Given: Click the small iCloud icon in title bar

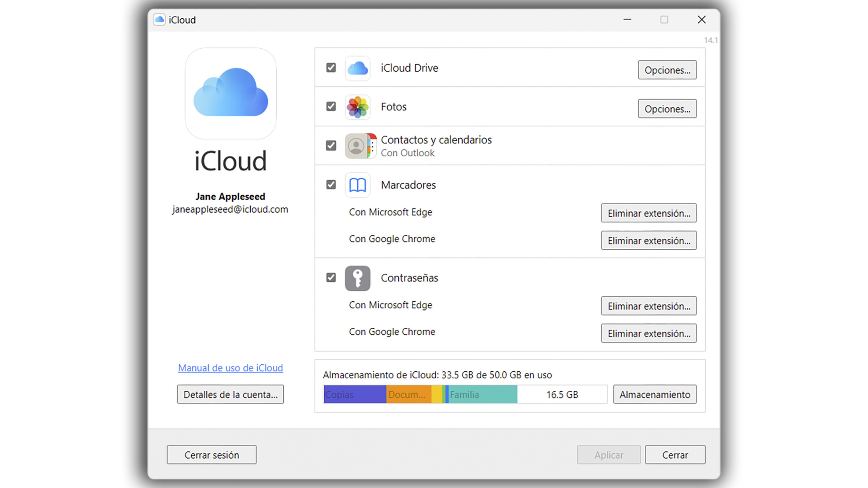Looking at the screenshot, I should tap(159, 19).
